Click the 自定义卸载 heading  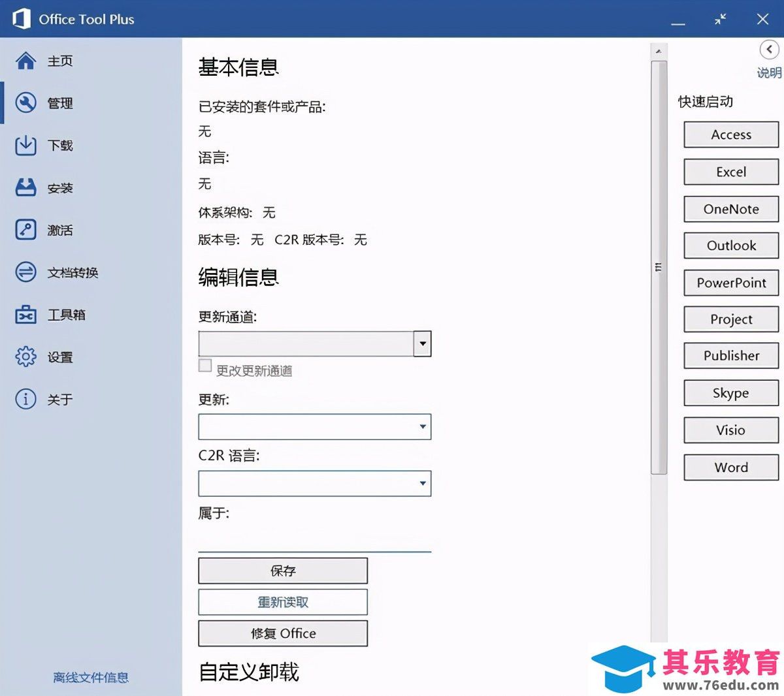(x=249, y=672)
